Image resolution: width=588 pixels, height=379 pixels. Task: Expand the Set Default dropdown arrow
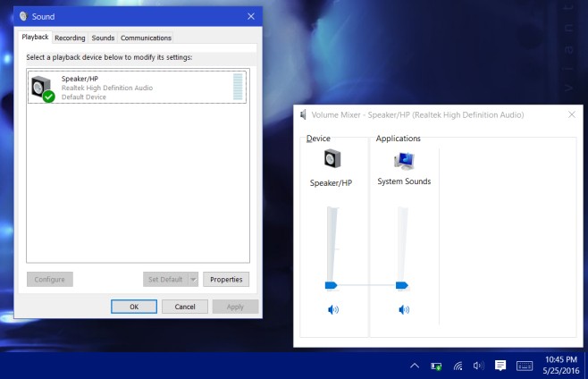193,280
